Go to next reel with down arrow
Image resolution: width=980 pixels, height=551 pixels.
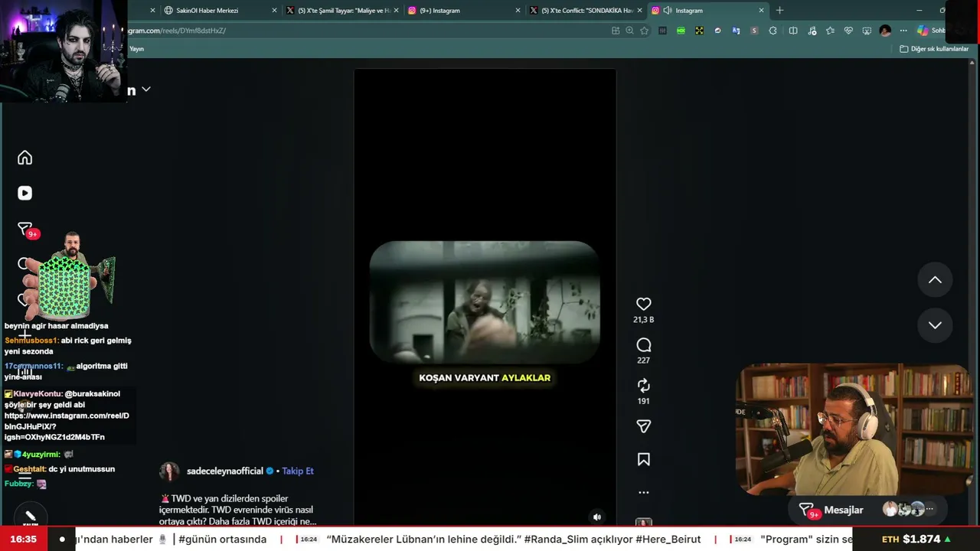click(935, 325)
